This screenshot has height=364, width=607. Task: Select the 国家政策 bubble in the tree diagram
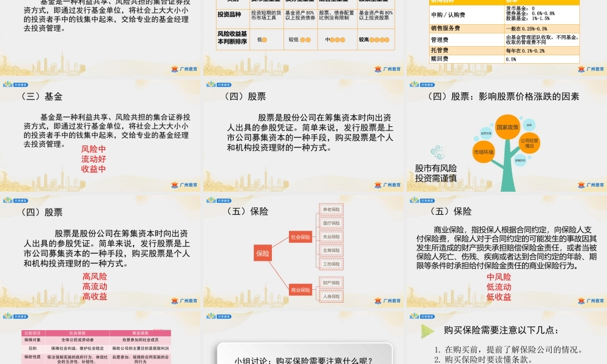point(508,127)
